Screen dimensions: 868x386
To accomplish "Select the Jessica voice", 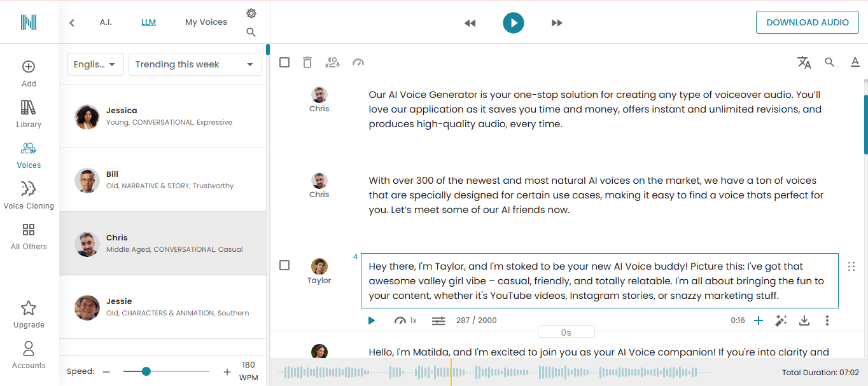I will click(x=162, y=116).
